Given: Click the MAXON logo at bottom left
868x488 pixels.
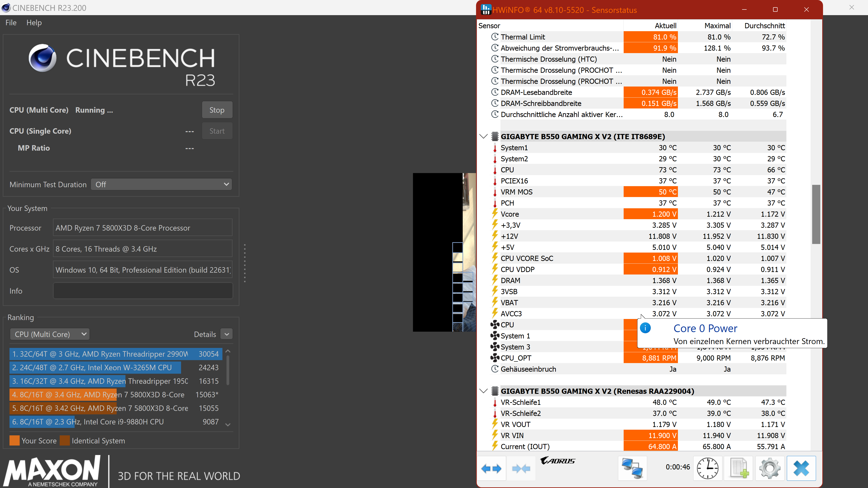Looking at the screenshot, I should 52,471.
